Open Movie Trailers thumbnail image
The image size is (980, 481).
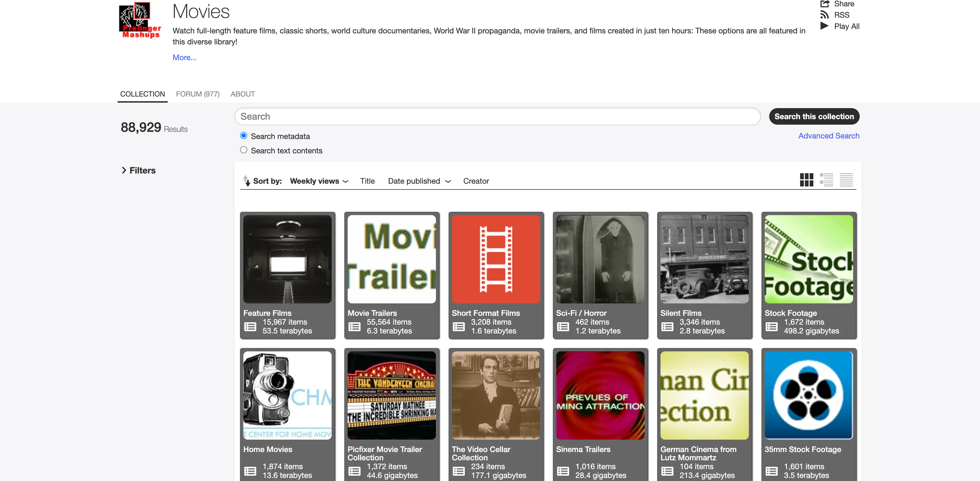tap(392, 259)
